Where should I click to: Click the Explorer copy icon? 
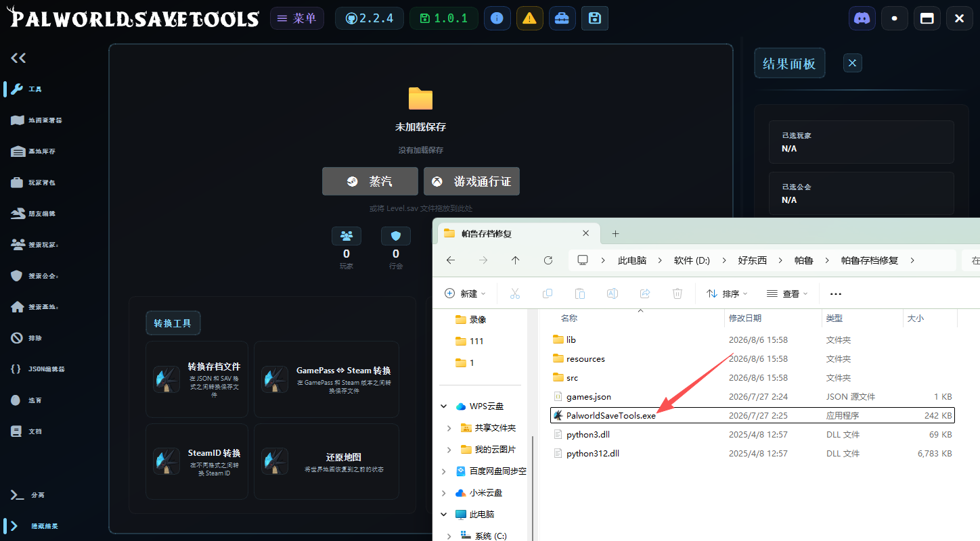[x=548, y=293]
